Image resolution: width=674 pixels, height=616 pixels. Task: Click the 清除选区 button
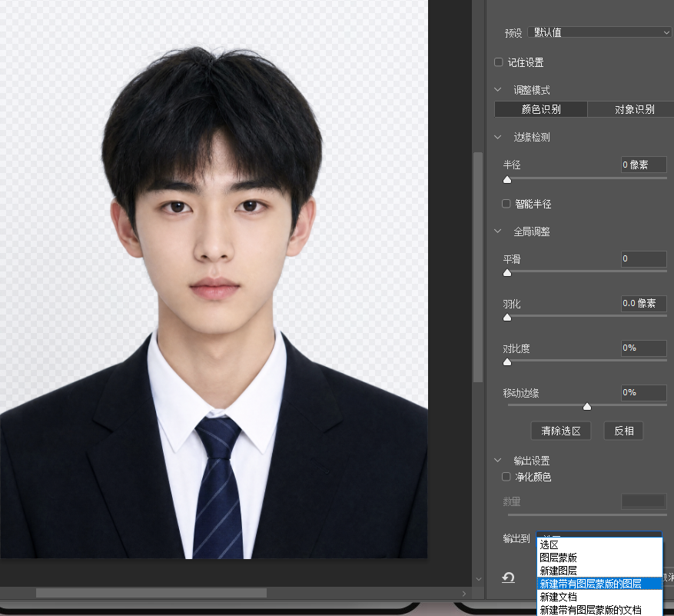pyautogui.click(x=561, y=431)
